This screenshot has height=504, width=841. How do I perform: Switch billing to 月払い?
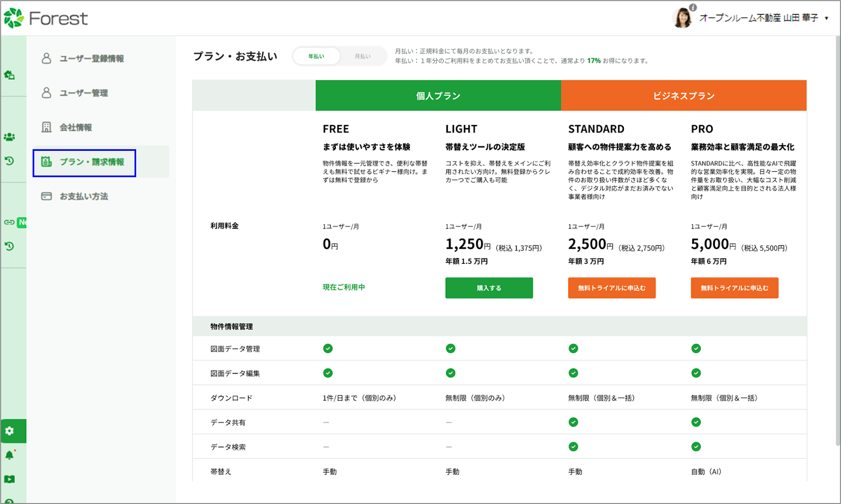coord(362,56)
